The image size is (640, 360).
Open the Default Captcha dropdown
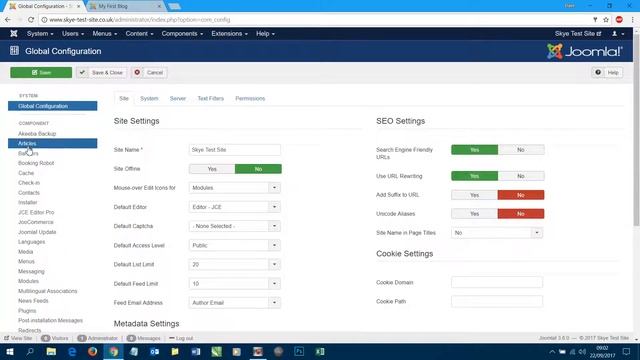click(x=235, y=226)
